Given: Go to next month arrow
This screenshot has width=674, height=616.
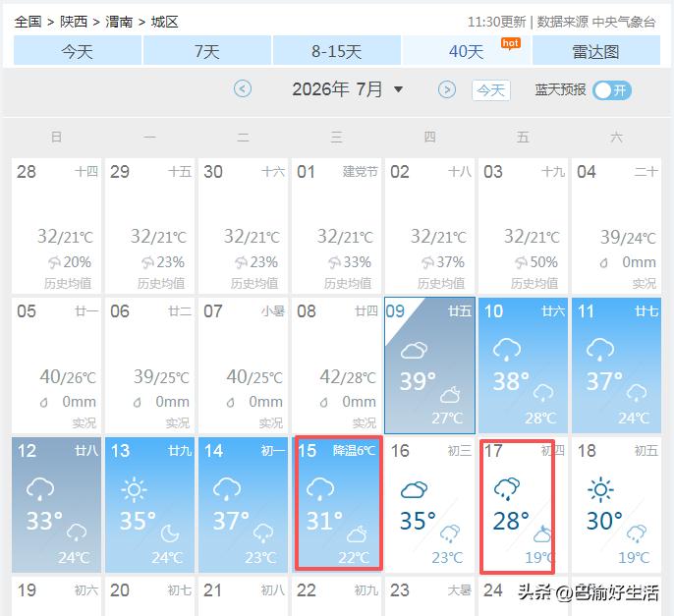Looking at the screenshot, I should [x=447, y=89].
